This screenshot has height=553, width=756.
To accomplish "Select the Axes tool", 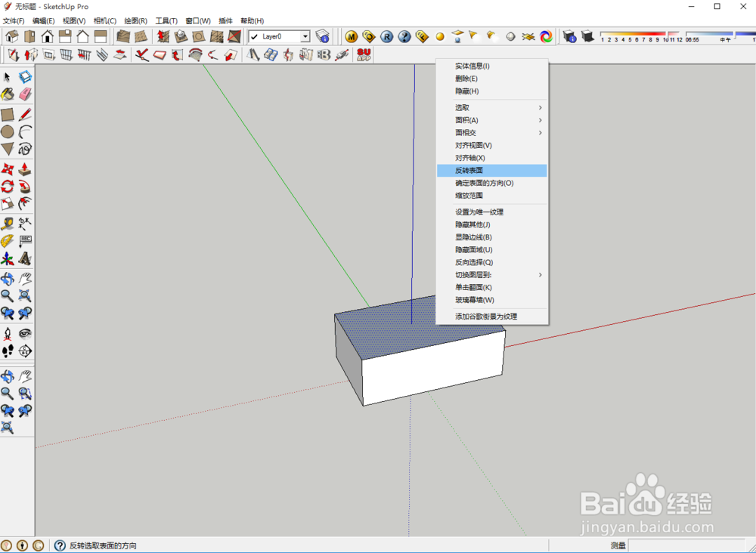I will pyautogui.click(x=8, y=258).
